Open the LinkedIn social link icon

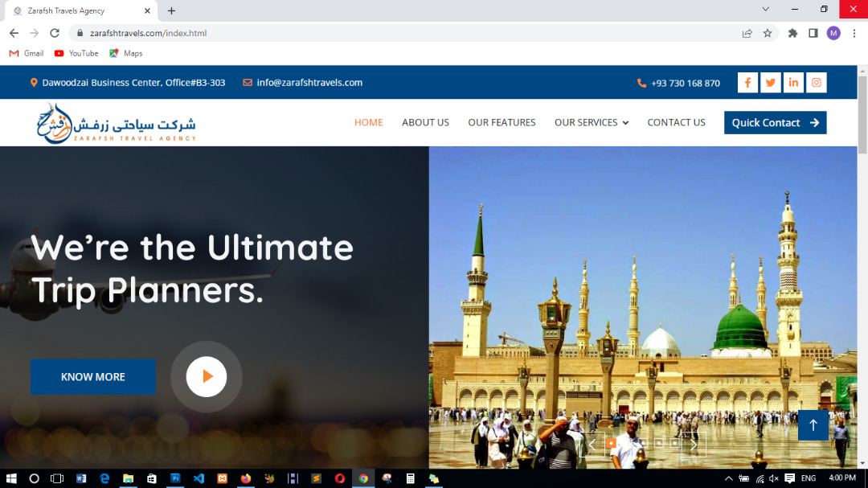[x=793, y=83]
